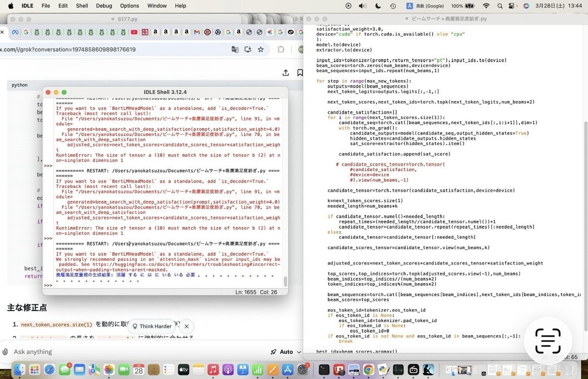Open the Auto mode dropdown
The image size is (588, 379).
[286, 352]
